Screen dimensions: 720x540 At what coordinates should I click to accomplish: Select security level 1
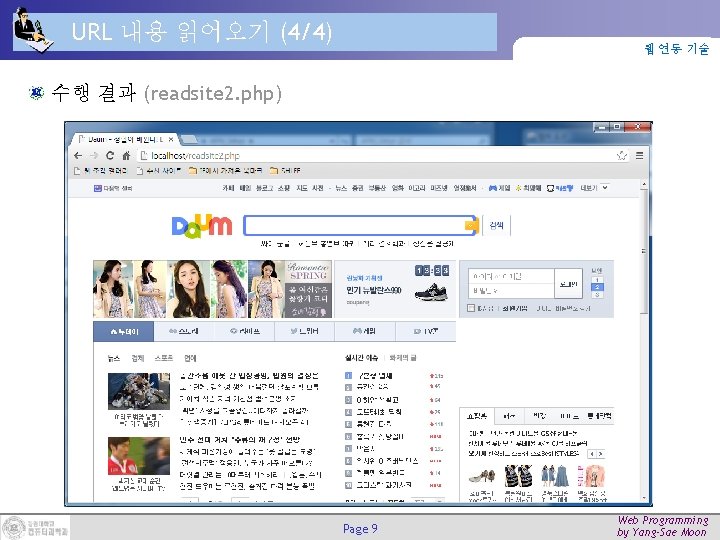(x=597, y=280)
